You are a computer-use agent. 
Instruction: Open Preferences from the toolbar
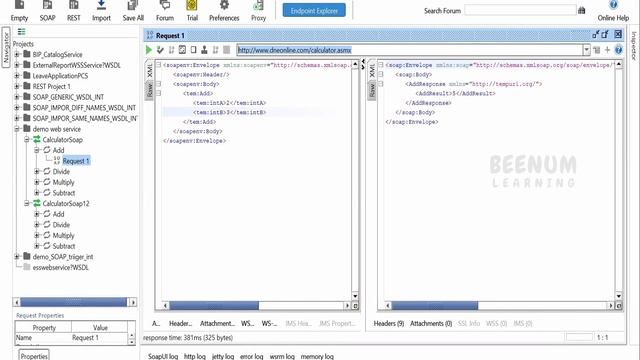click(x=224, y=11)
